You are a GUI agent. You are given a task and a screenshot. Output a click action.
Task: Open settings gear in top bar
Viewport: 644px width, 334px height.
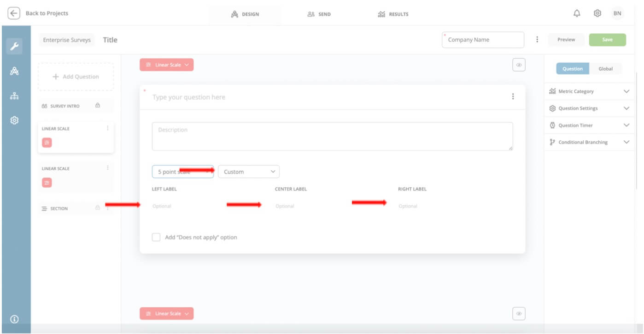click(x=597, y=13)
